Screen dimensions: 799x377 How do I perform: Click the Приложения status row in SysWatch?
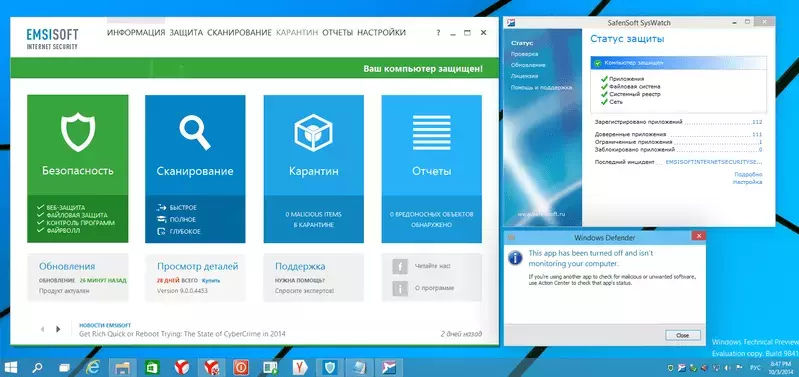point(623,79)
